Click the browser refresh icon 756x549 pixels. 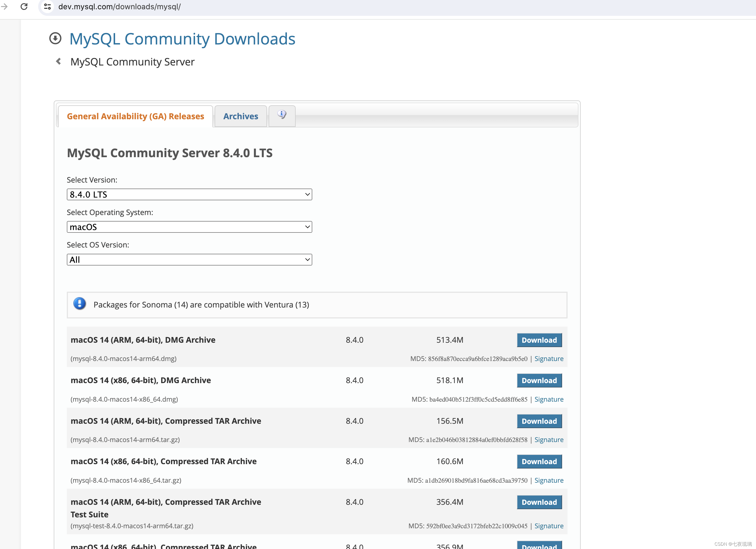(23, 7)
